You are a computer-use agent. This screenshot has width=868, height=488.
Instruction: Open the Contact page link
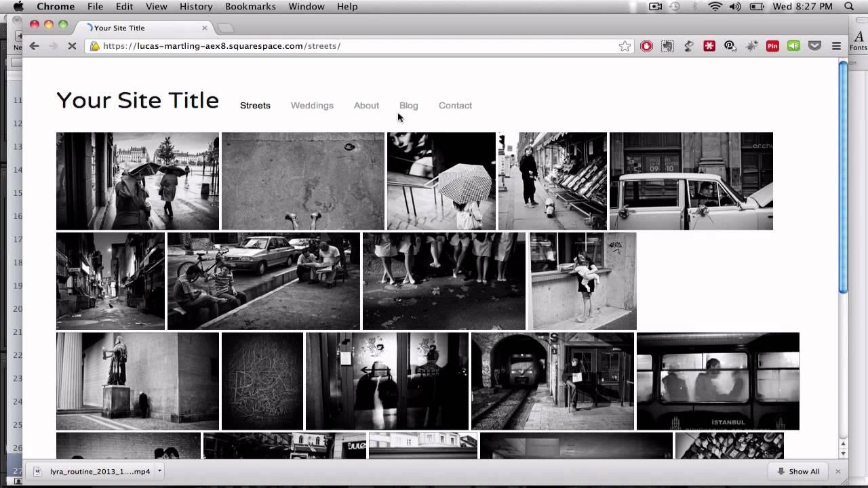[455, 106]
